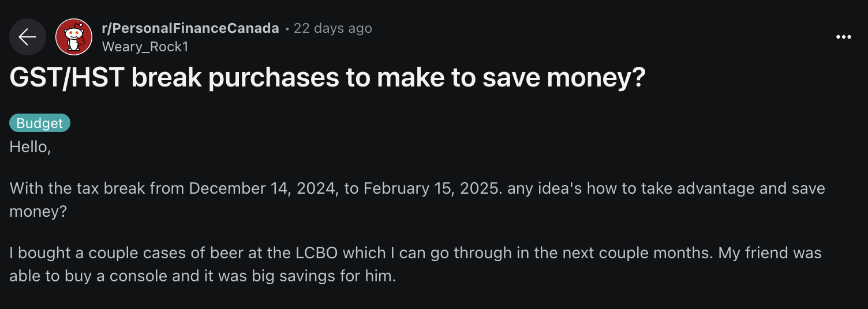Click 'GST/HST' in the post title
This screenshot has width=868, height=309.
[x=66, y=78]
